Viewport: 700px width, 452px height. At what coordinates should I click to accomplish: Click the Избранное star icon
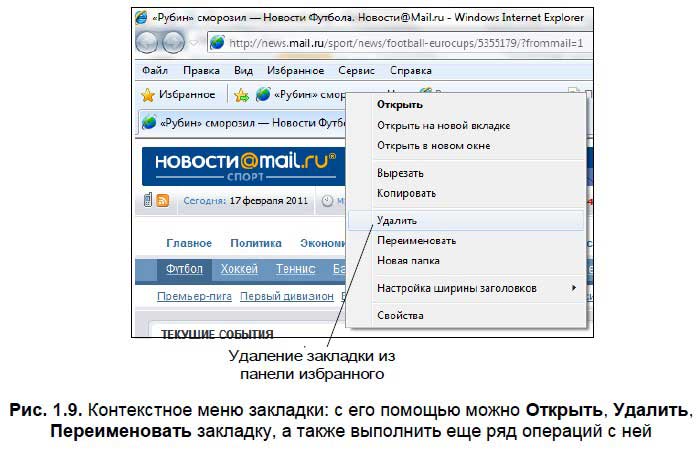tap(147, 95)
